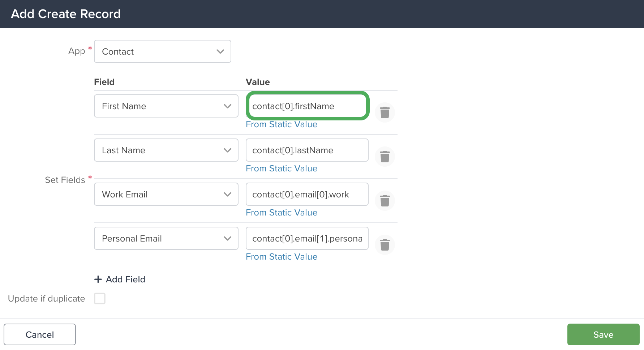
Task: Click the Add Create Record title
Action: 66,14
